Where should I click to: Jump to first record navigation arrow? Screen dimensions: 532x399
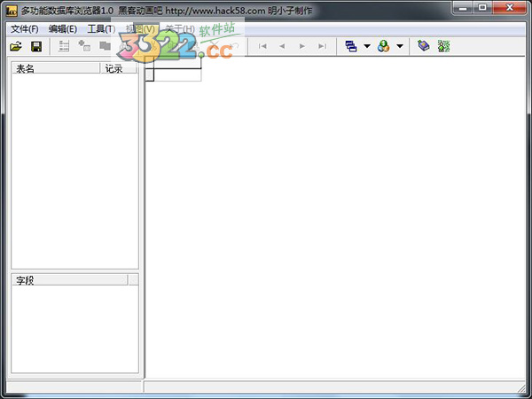262,45
